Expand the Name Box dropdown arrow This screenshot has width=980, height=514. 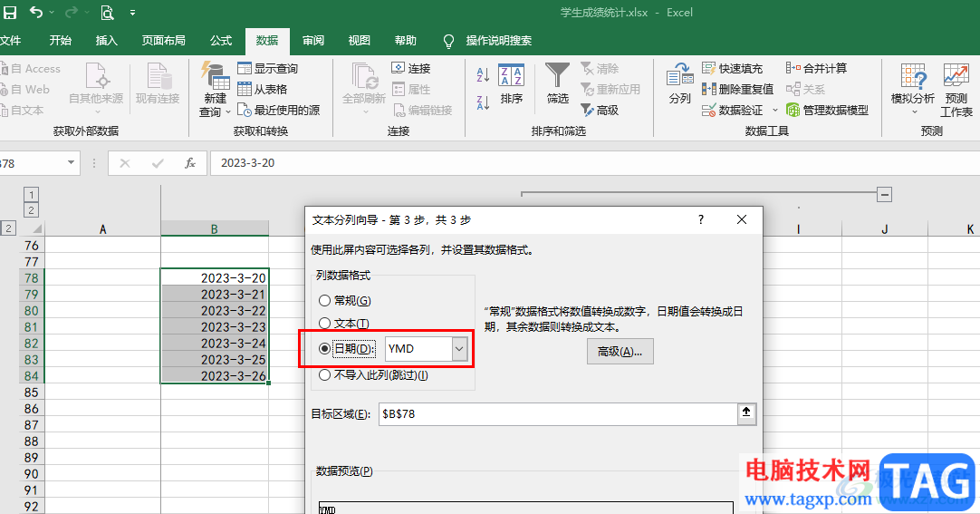(72, 162)
